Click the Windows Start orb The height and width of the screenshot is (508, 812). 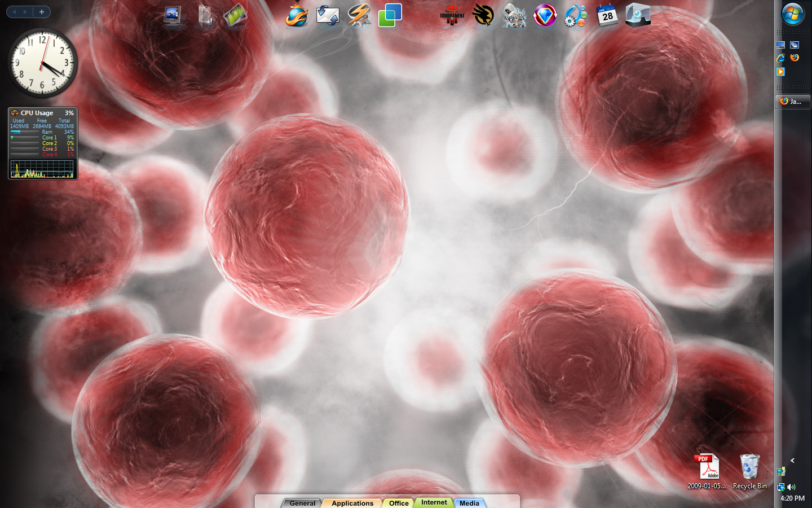(x=792, y=15)
